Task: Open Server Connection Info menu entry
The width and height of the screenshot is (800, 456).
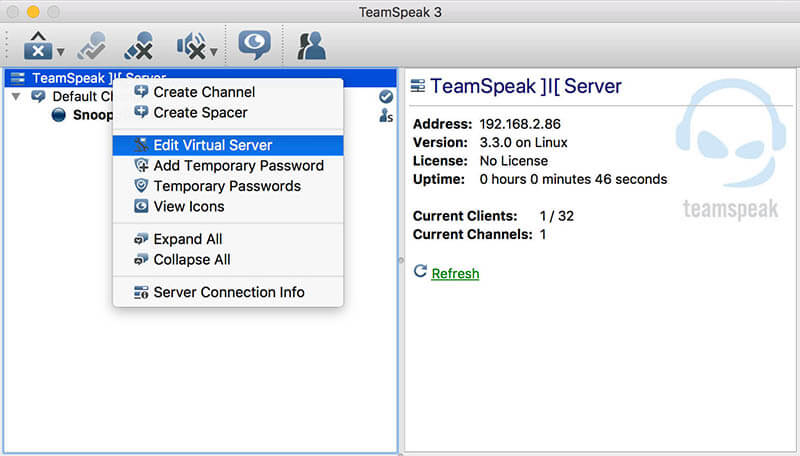Action: pyautogui.click(x=228, y=292)
